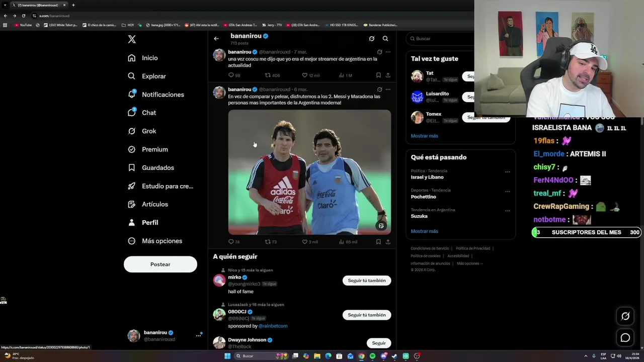
Task: Open floating Grok button at bottom right
Action: coord(625,316)
